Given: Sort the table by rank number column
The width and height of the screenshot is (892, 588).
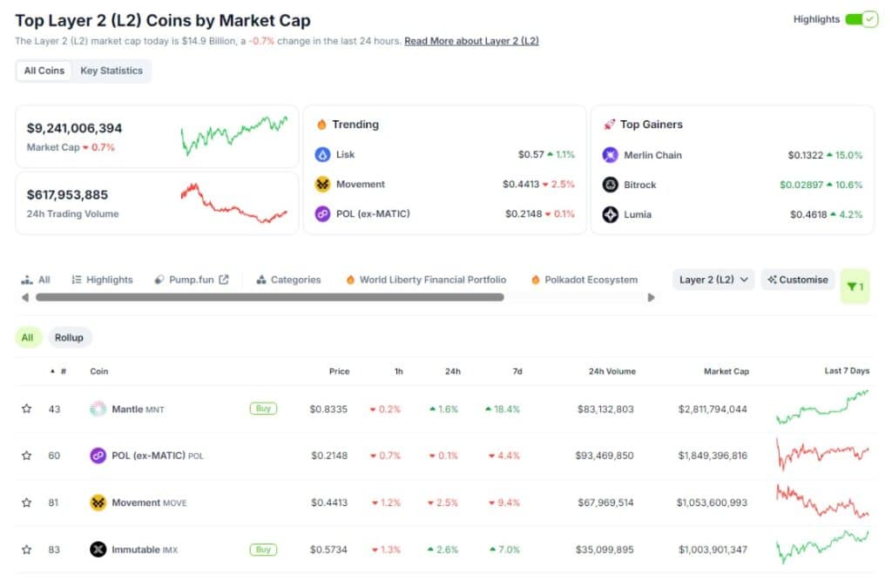Looking at the screenshot, I should [58, 371].
